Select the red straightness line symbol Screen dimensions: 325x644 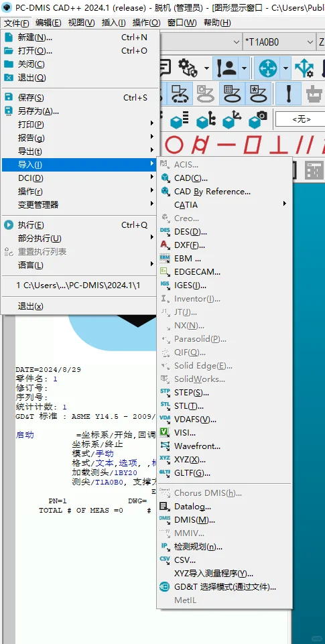point(226,145)
